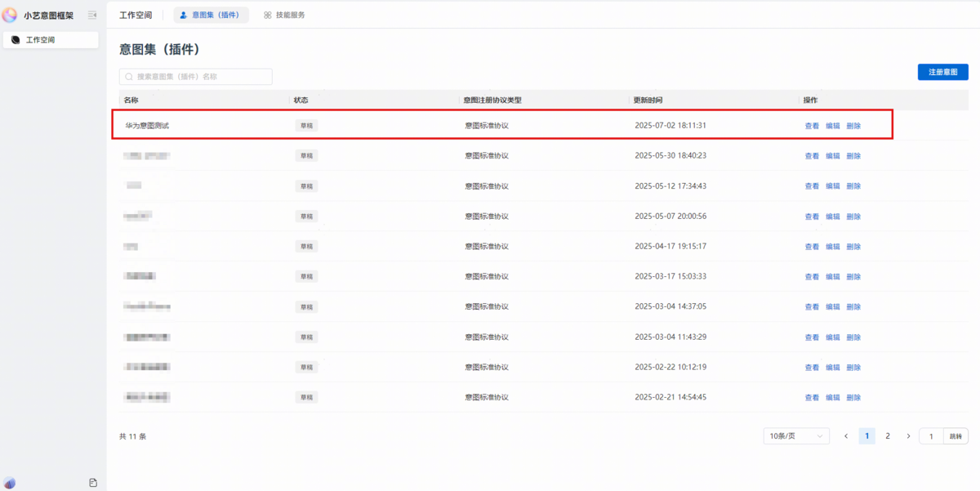Click the 跳转 jump button
Image resolution: width=980 pixels, height=491 pixels.
click(x=955, y=436)
